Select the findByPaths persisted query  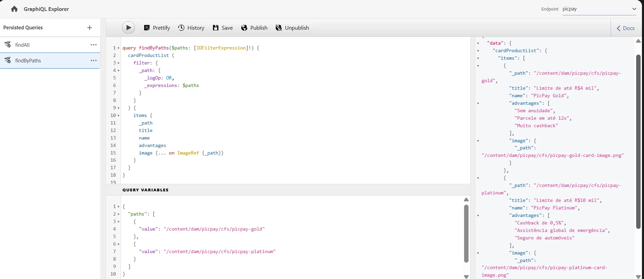pos(50,60)
